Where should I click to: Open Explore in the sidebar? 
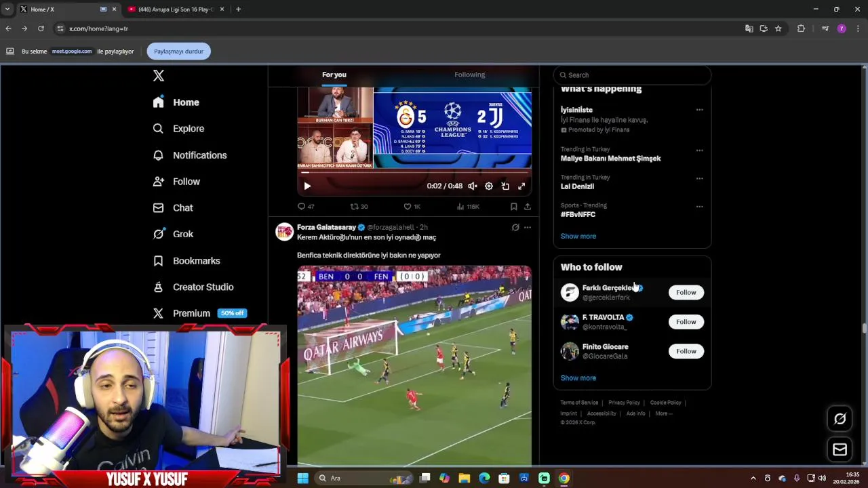coord(179,129)
